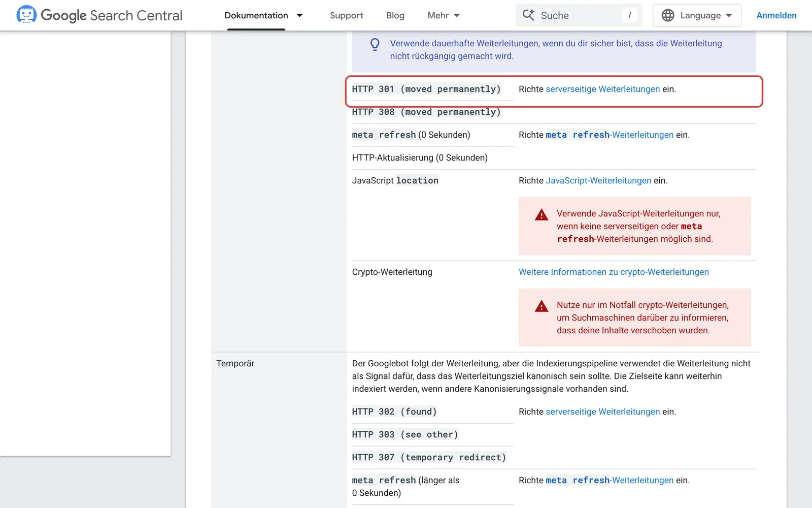Click the HTTP 307 (temporary redirect) code text
The width and height of the screenshot is (812, 508).
pyautogui.click(x=429, y=457)
